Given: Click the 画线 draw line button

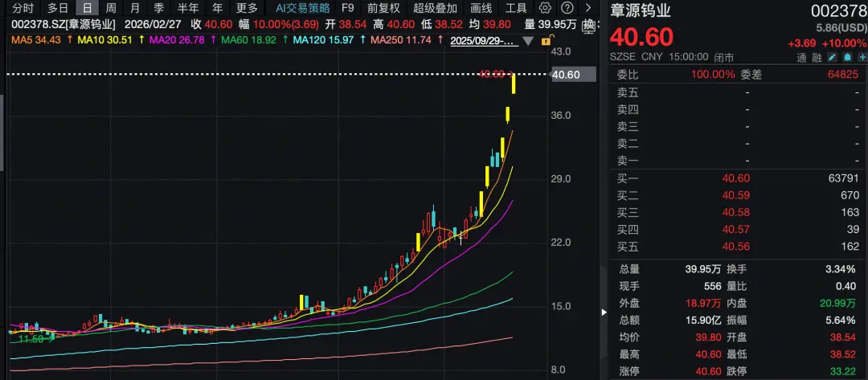Looking at the screenshot, I should tap(481, 8).
